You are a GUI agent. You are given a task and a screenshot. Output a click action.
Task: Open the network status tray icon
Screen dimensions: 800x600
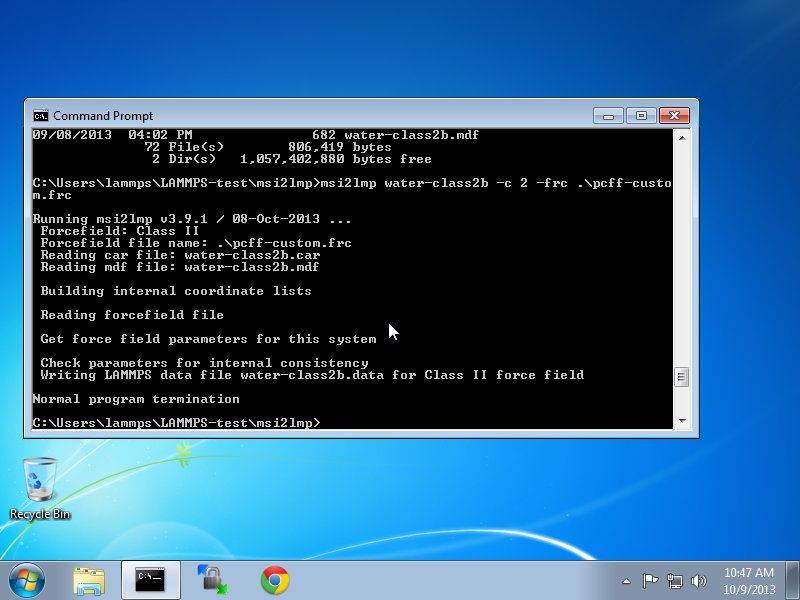(x=674, y=581)
